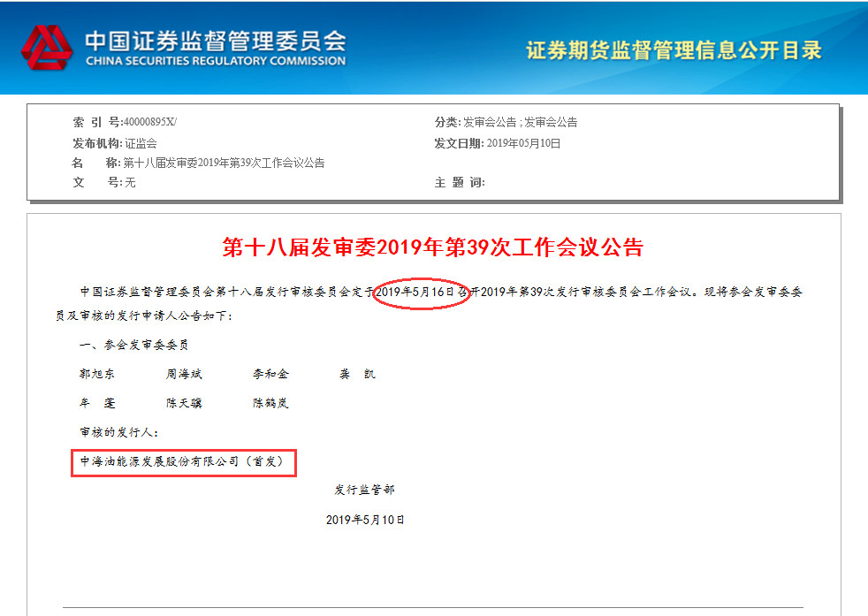Click the 主题词 label

[460, 182]
